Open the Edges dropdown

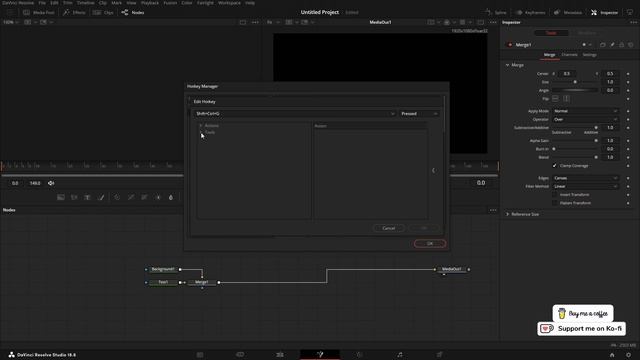pyautogui.click(x=586, y=178)
